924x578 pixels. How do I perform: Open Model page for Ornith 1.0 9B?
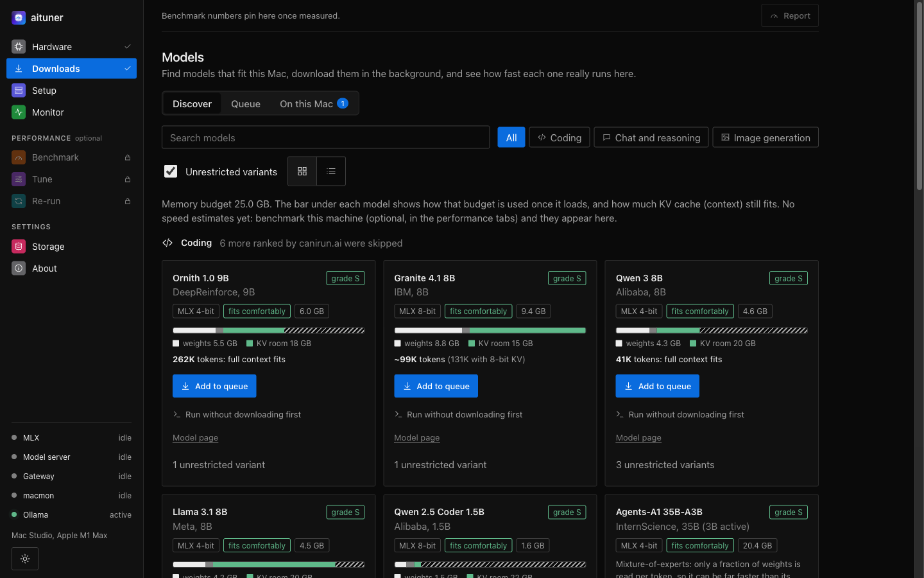point(195,438)
